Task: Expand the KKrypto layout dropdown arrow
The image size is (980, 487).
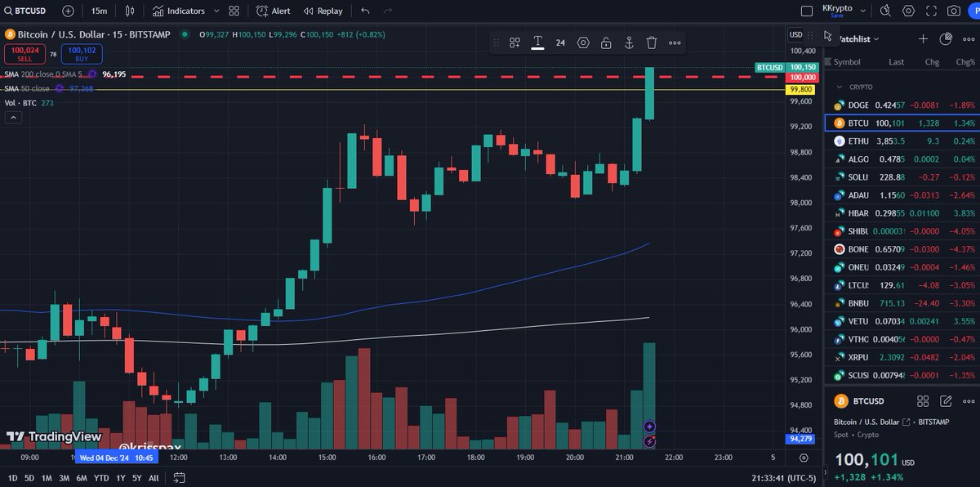Action: (862, 11)
